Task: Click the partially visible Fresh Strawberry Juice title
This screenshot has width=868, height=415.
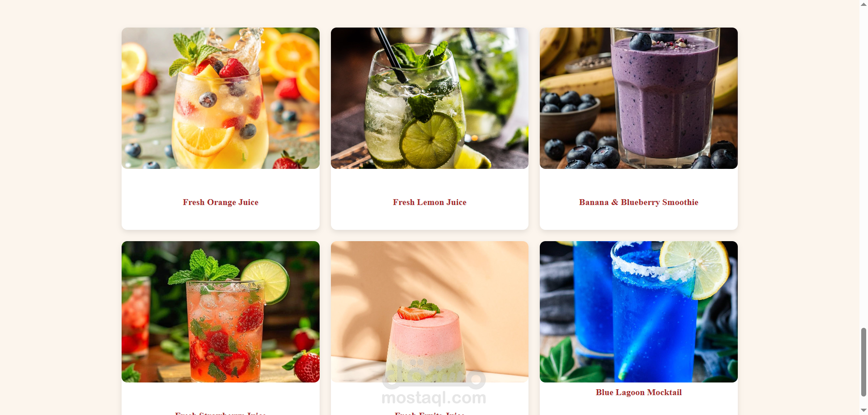Action: 220,413
